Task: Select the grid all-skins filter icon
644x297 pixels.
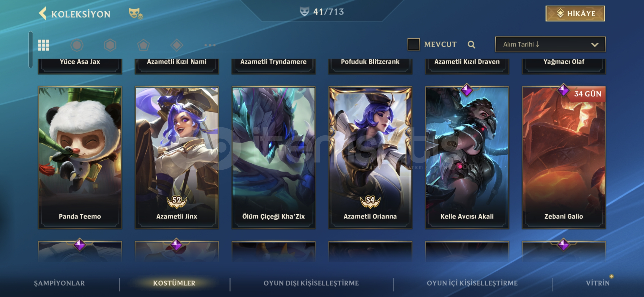Action: [x=43, y=45]
